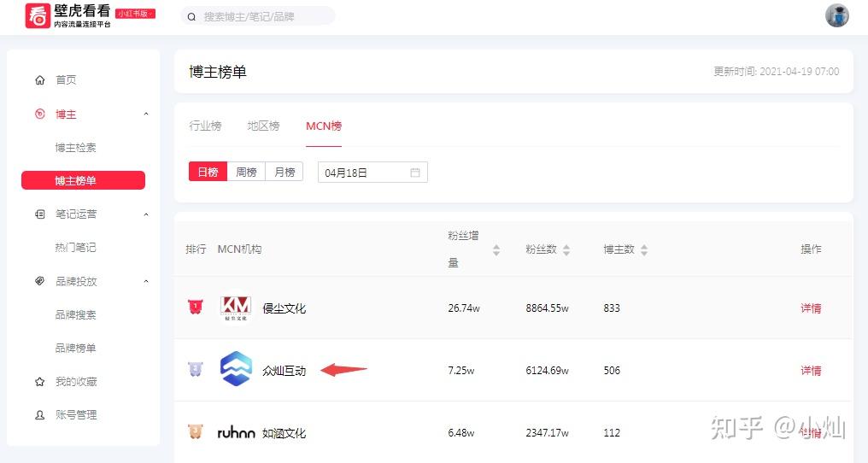Select the 日榜 daily ranking
Image resolution: width=868 pixels, height=463 pixels.
point(208,173)
